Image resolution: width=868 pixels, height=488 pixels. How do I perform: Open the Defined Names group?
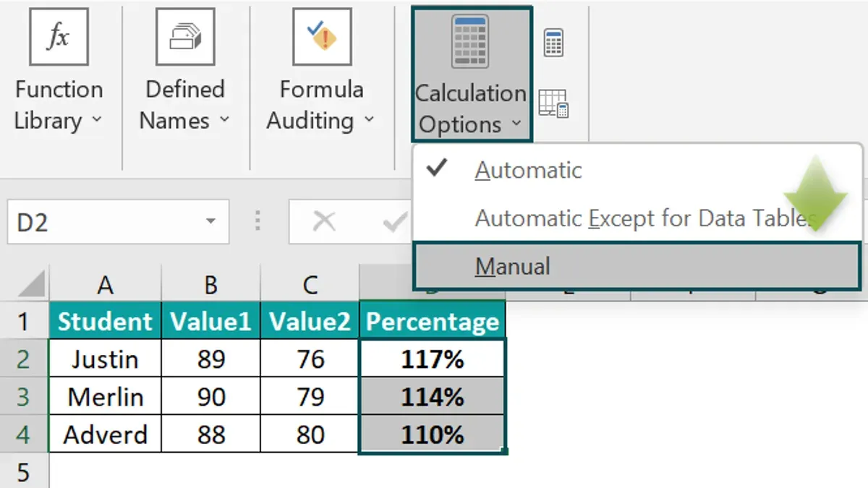point(185,72)
